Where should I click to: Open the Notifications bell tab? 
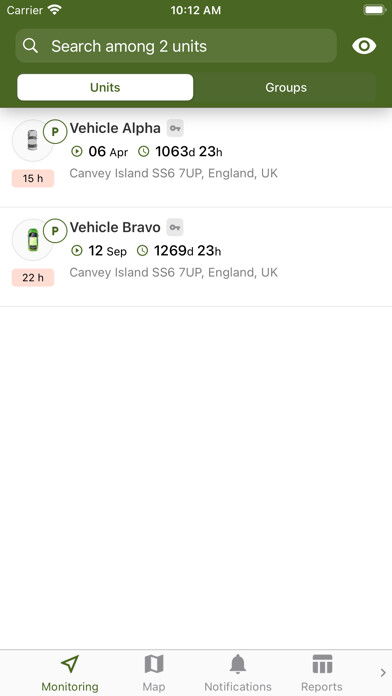(x=238, y=672)
